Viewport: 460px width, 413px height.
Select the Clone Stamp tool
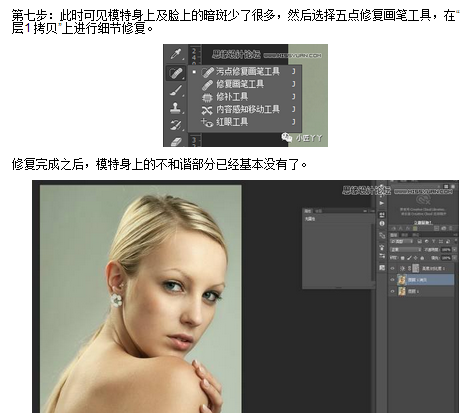[x=176, y=108]
